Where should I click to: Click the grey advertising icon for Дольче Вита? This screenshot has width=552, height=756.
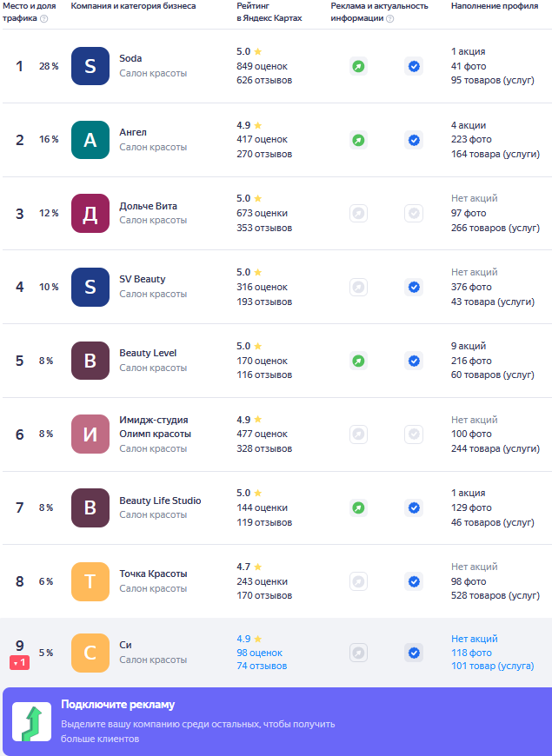click(x=358, y=213)
